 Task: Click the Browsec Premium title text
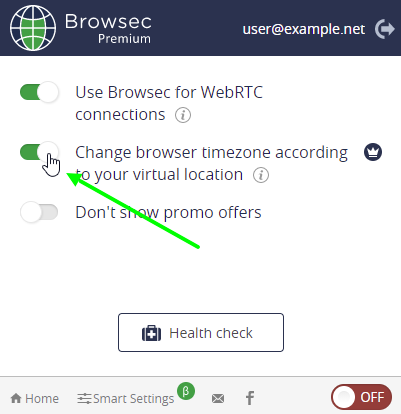(108, 29)
